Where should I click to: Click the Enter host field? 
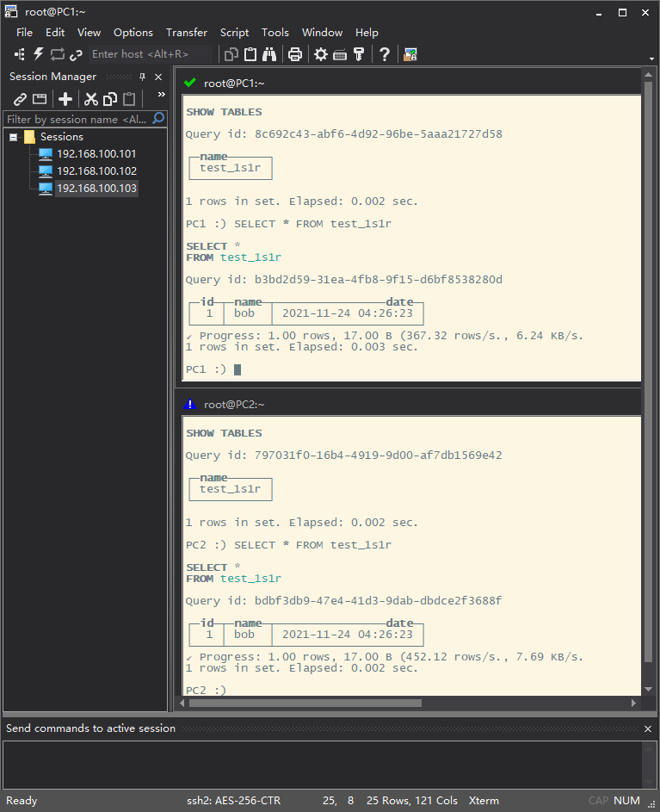150,54
